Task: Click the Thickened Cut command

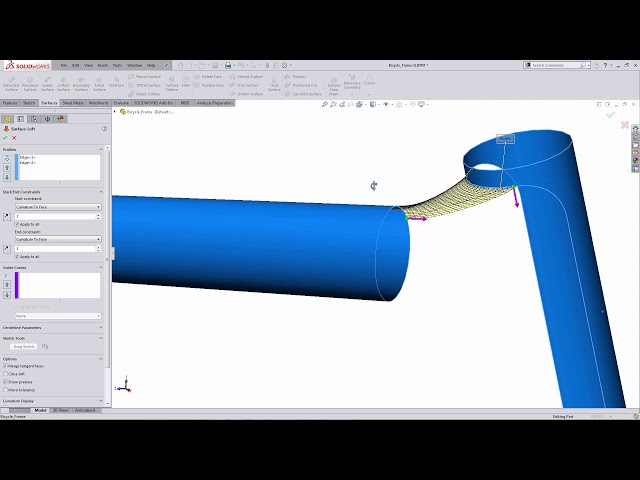Action: (x=301, y=85)
